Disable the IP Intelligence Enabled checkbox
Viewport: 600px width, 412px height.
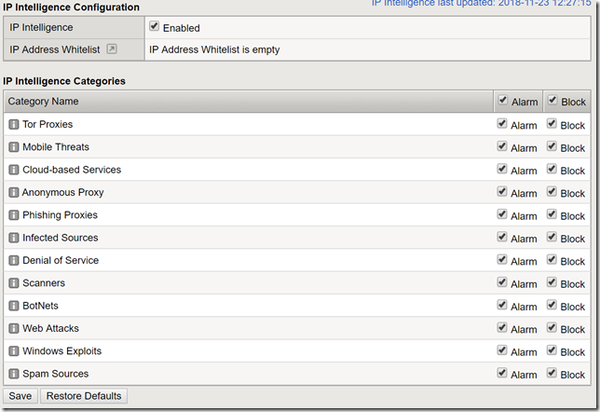coord(154,27)
